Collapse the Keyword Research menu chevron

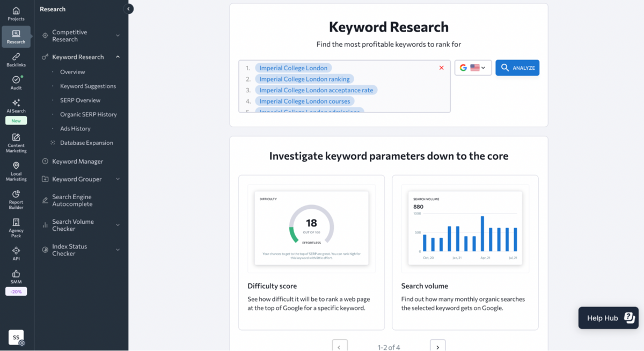(x=118, y=57)
